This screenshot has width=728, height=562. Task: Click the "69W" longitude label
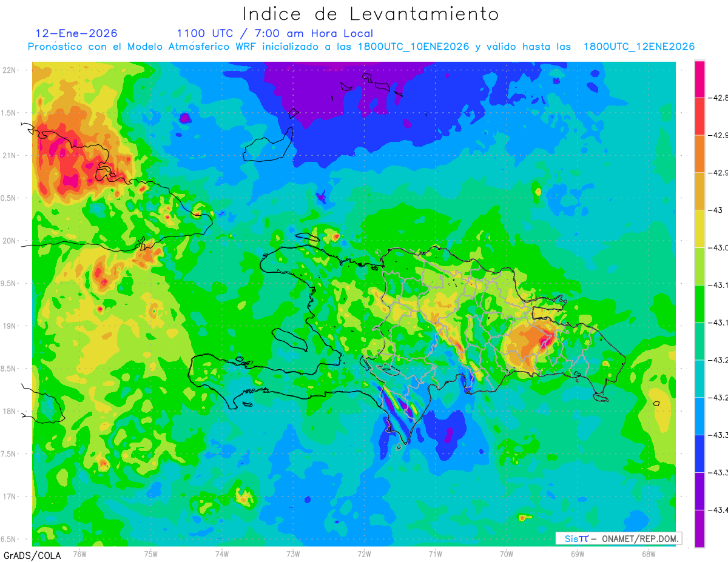[x=577, y=554]
